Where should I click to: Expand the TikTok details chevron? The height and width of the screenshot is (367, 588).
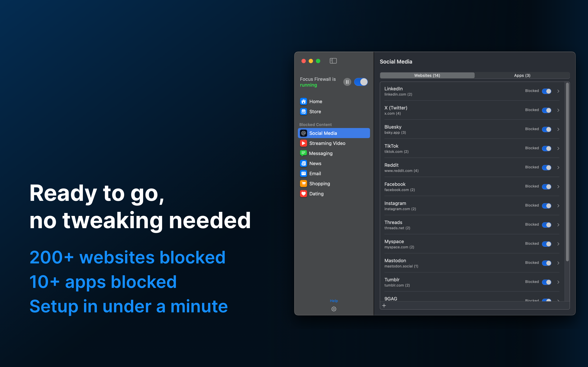tap(558, 148)
